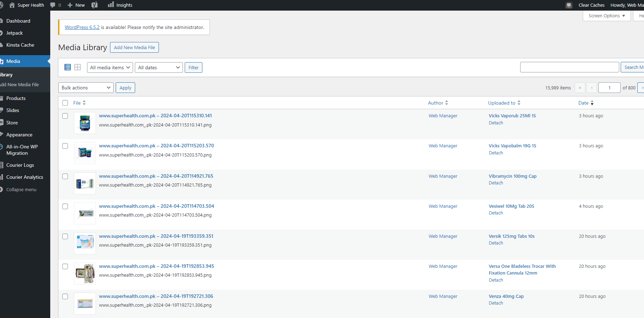Open Appearance in the sidebar

[x=20, y=134]
